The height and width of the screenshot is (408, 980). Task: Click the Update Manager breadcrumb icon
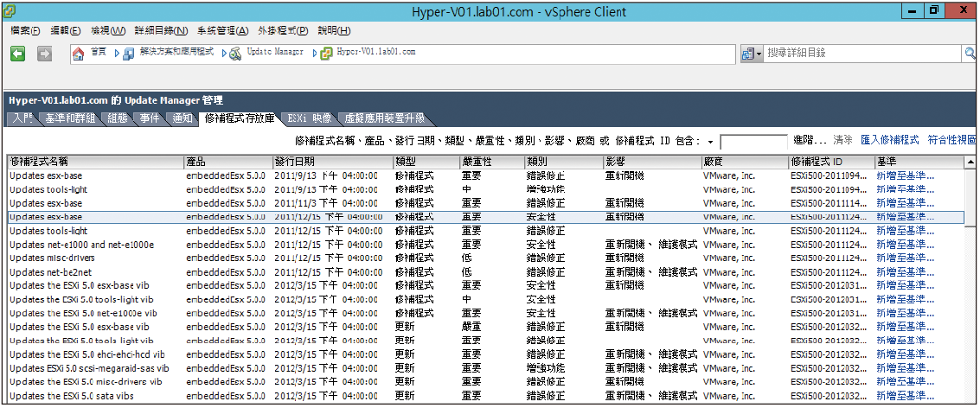(x=235, y=54)
